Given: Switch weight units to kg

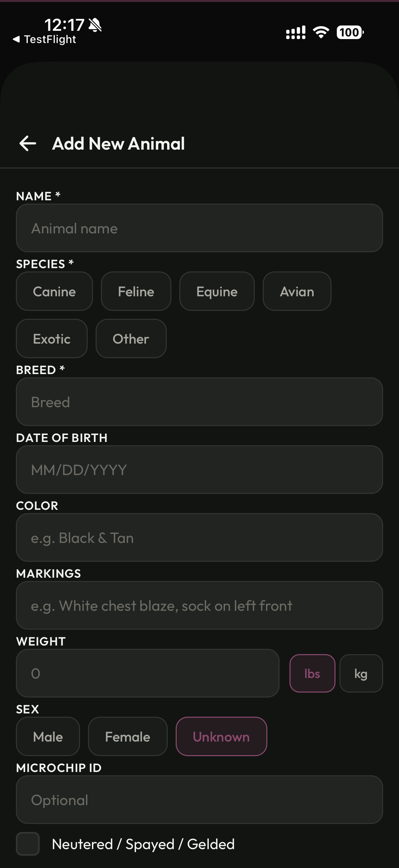Looking at the screenshot, I should coord(361,673).
